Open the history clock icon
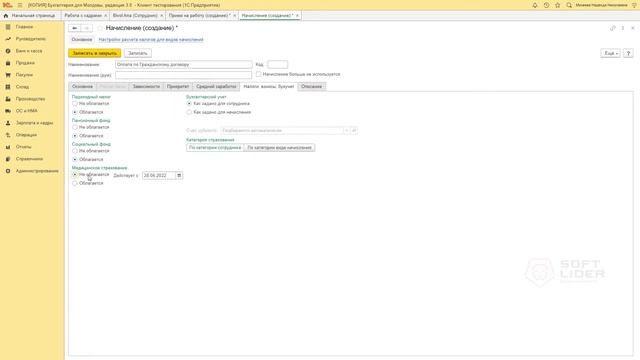640x360 pixels. pyautogui.click(x=546, y=5)
